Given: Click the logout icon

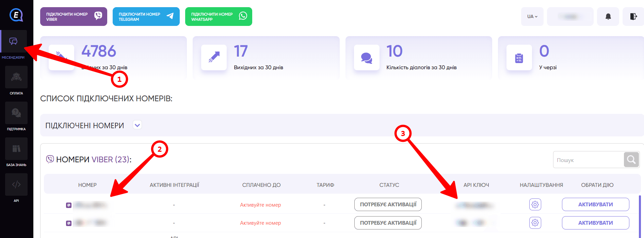Looking at the screenshot, I should point(633,16).
